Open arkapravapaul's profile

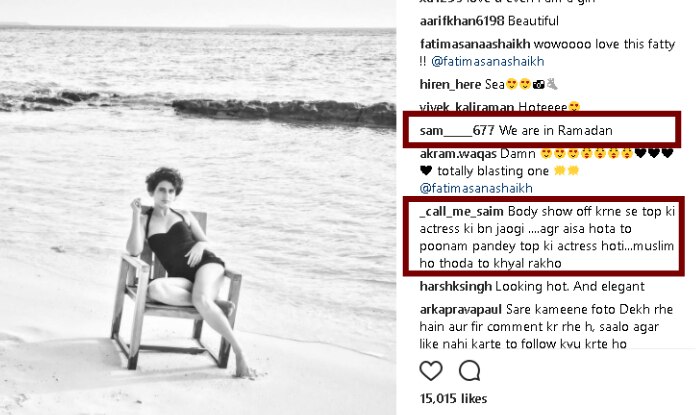click(461, 309)
